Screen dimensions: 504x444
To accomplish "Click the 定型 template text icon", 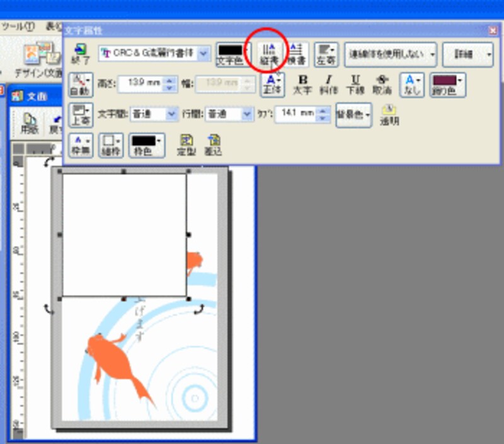I will pos(186,146).
